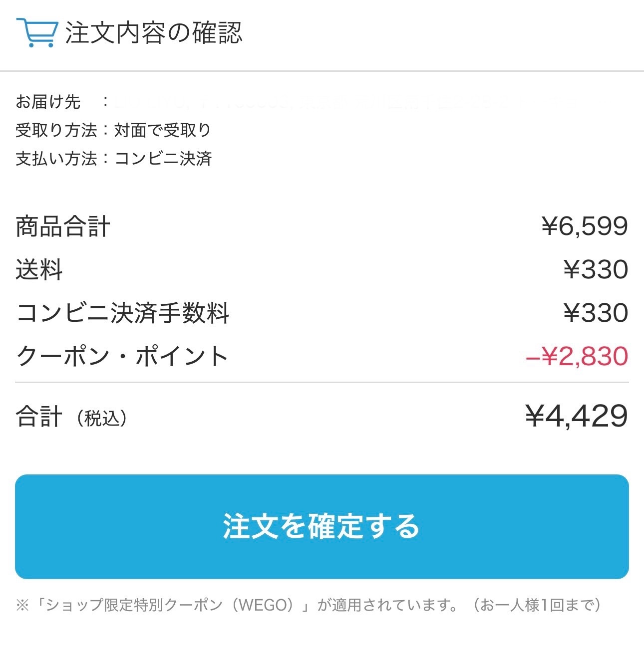Screen dimensions: 644x649
Task: Select the 送料 label
Action: [39, 270]
